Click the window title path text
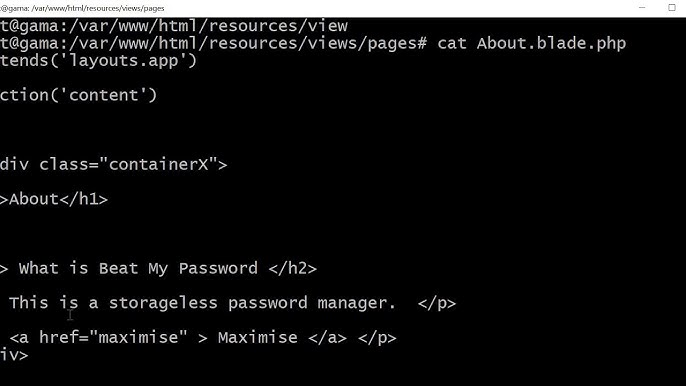The width and height of the screenshot is (686, 386). click(x=82, y=8)
